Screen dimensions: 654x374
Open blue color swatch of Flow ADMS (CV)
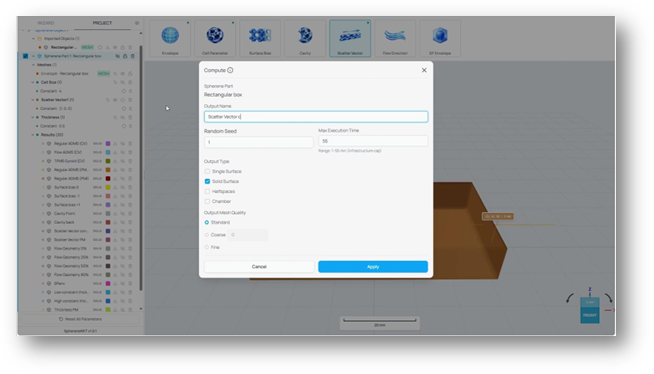108,152
